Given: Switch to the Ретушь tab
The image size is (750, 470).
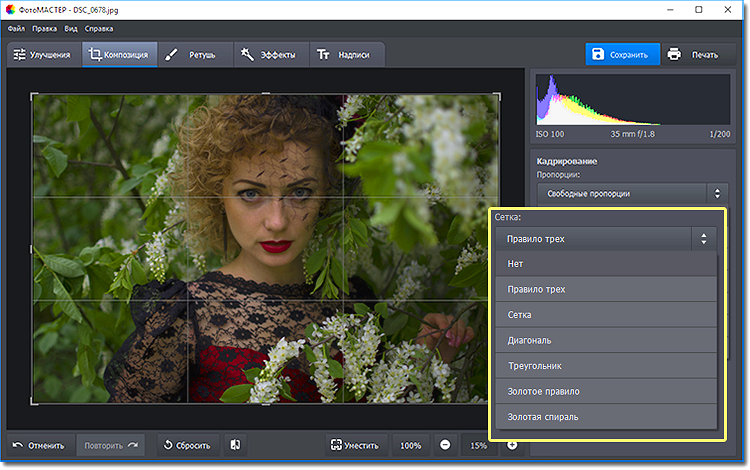Looking at the screenshot, I should tap(195, 54).
